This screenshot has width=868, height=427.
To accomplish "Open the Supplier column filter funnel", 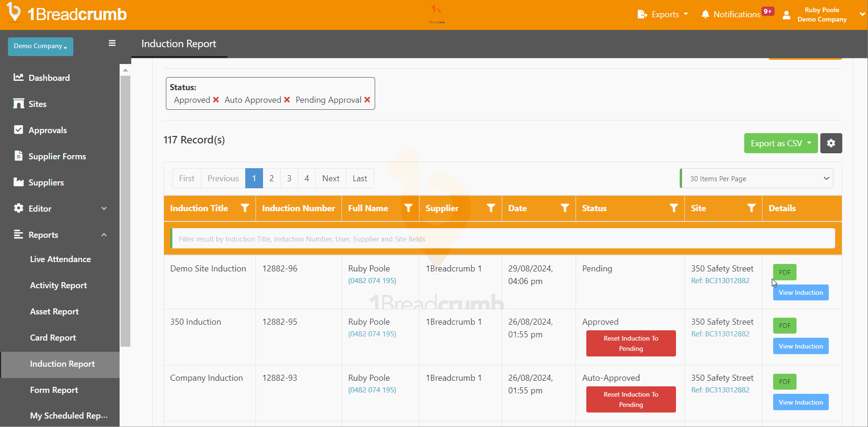I will click(x=491, y=208).
